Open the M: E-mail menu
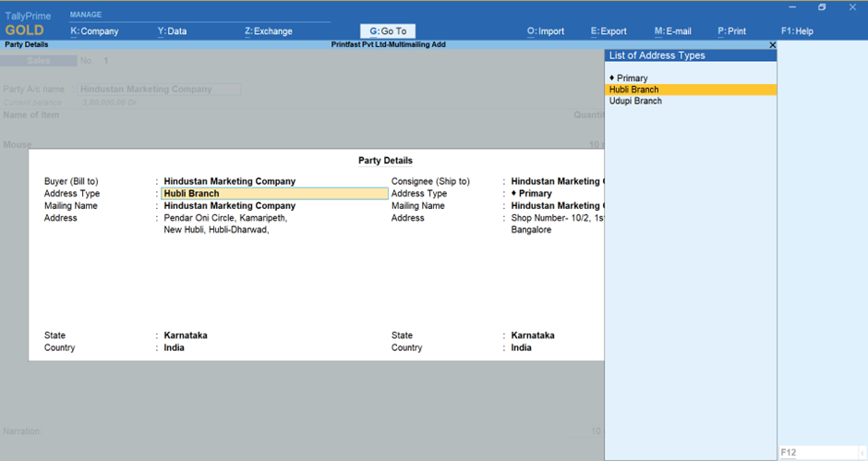The width and height of the screenshot is (868, 461). [672, 31]
